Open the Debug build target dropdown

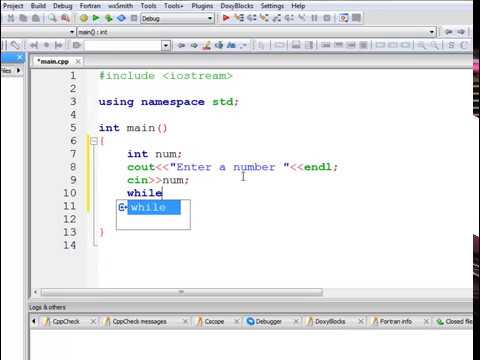pyautogui.click(x=210, y=18)
